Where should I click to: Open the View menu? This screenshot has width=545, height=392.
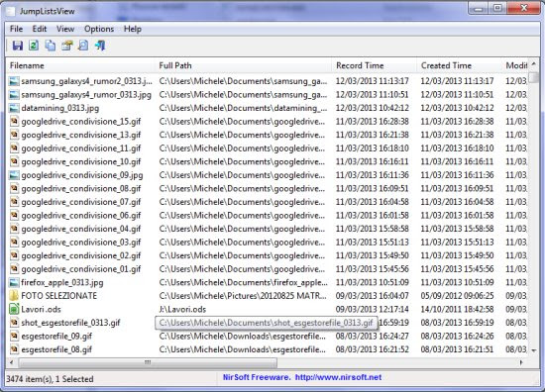coord(65,29)
